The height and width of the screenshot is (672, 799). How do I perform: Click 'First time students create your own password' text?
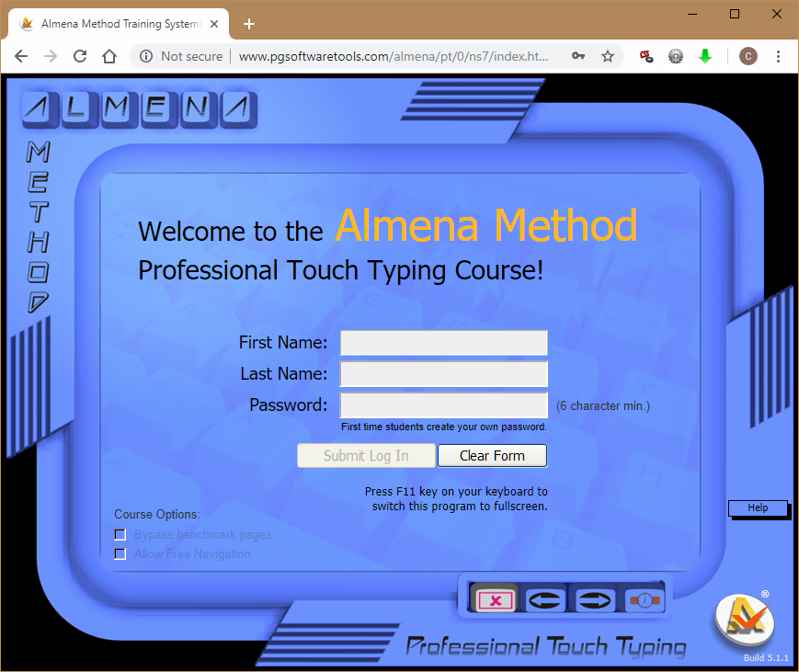pos(444,427)
